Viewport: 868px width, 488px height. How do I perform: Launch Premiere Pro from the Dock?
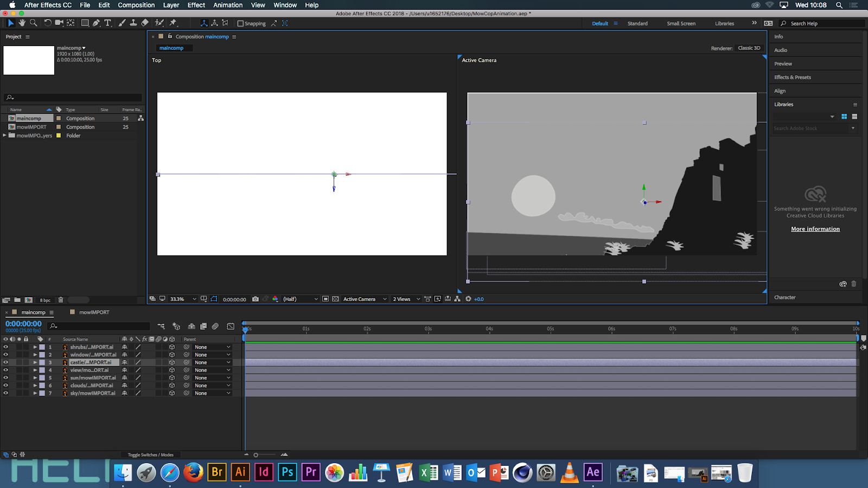311,472
